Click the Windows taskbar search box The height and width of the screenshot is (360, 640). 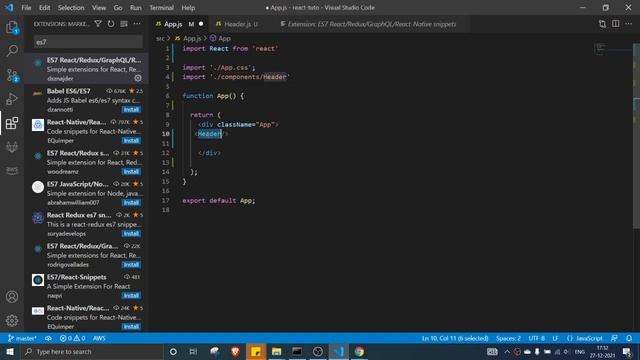91,351
